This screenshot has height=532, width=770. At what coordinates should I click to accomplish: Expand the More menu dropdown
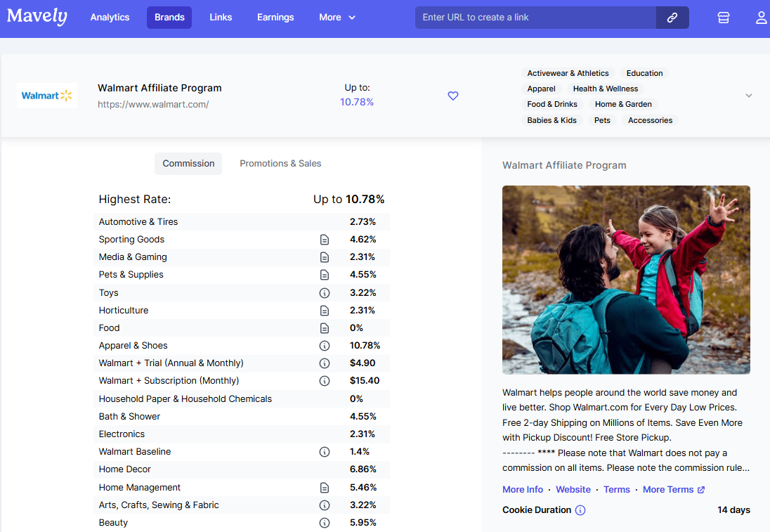[x=337, y=17]
